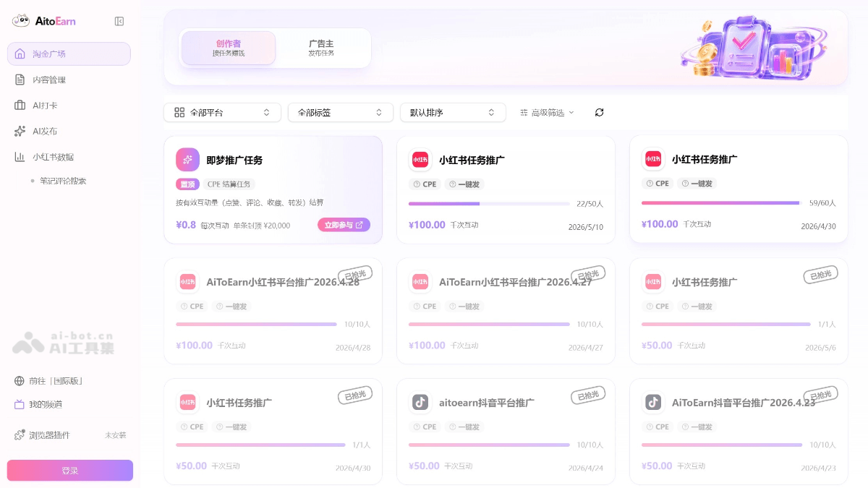Click 小红书 icon on 2026/4/30 ¥50.00 card

click(187, 402)
